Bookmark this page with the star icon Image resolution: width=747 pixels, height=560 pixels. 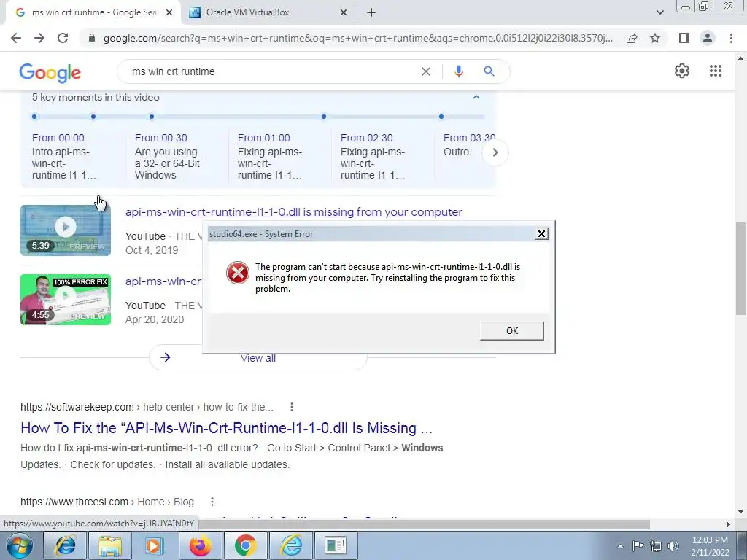[x=655, y=38]
